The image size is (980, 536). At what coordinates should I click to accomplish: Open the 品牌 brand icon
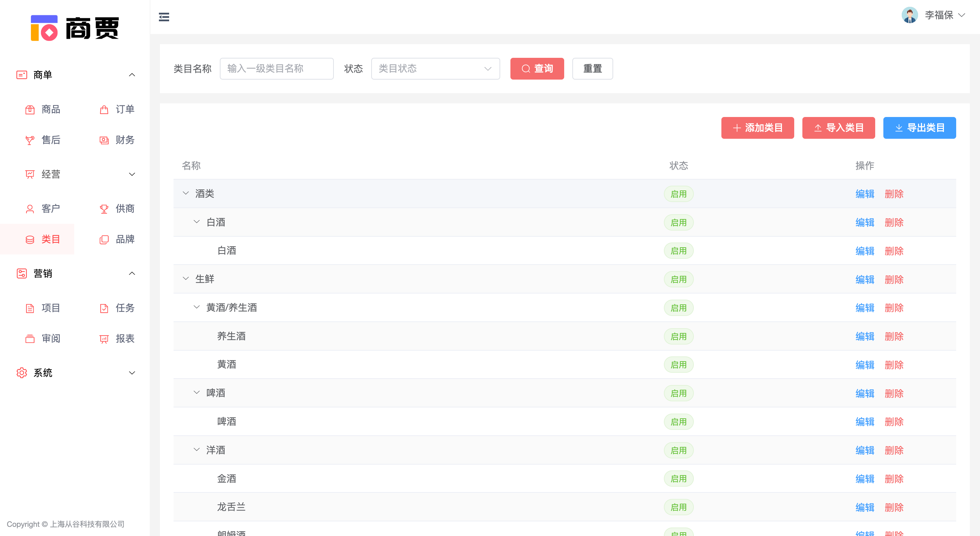point(104,239)
